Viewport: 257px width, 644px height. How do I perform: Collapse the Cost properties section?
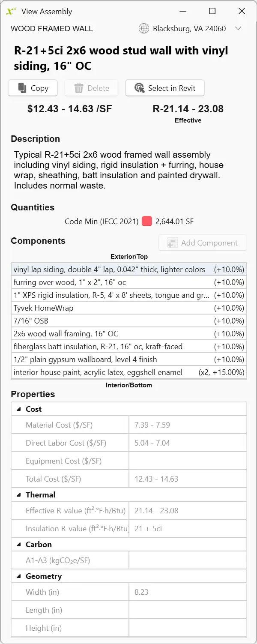pyautogui.click(x=19, y=409)
